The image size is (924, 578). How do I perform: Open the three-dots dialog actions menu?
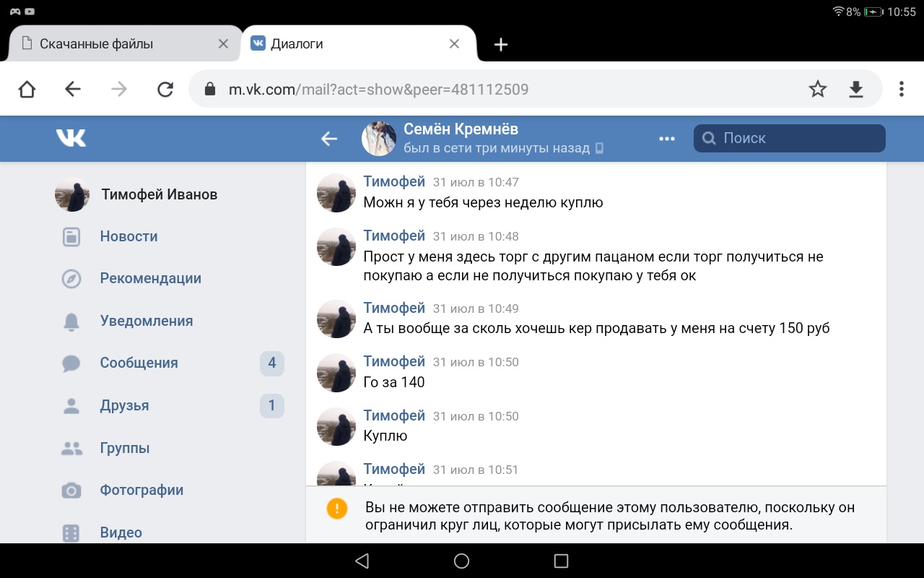(667, 139)
